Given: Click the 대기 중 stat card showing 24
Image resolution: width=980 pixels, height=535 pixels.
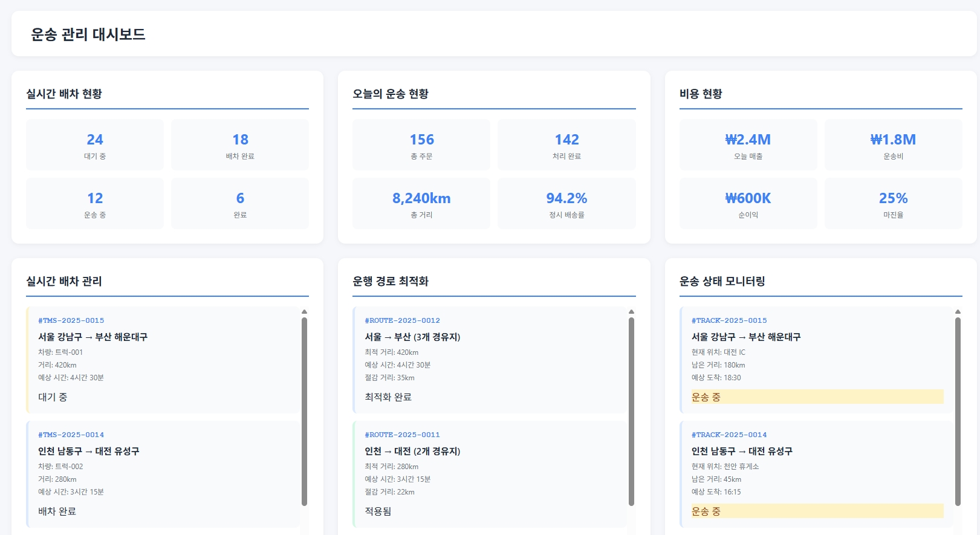Looking at the screenshot, I should 95,145.
